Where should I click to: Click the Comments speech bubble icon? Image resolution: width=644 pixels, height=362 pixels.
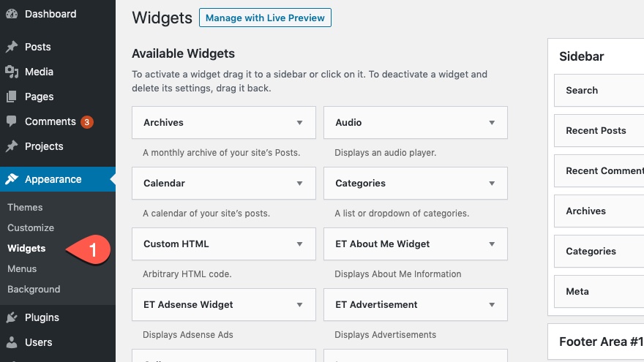[x=12, y=121]
